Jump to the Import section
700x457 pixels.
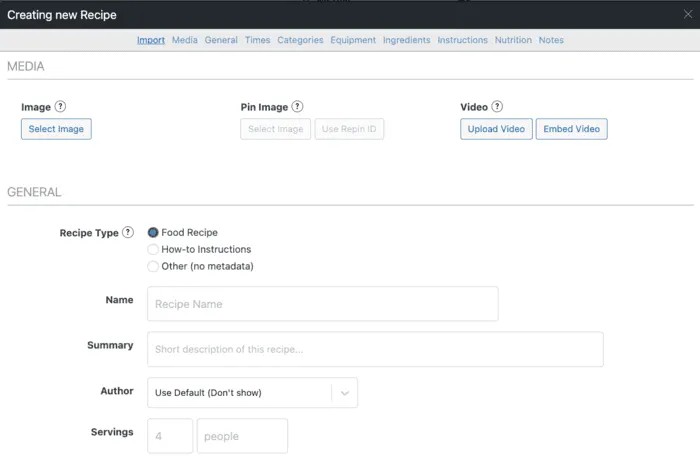pyautogui.click(x=151, y=40)
